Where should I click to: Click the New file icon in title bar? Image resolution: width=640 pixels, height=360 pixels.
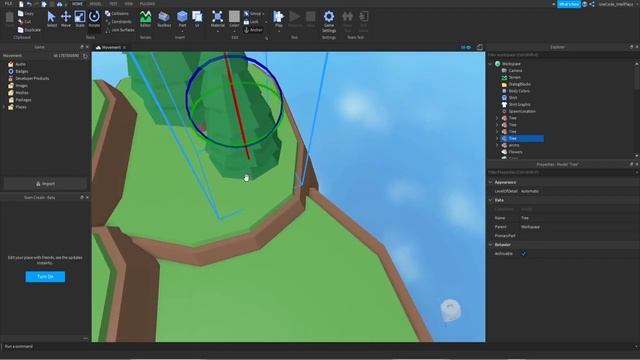[x=21, y=4]
